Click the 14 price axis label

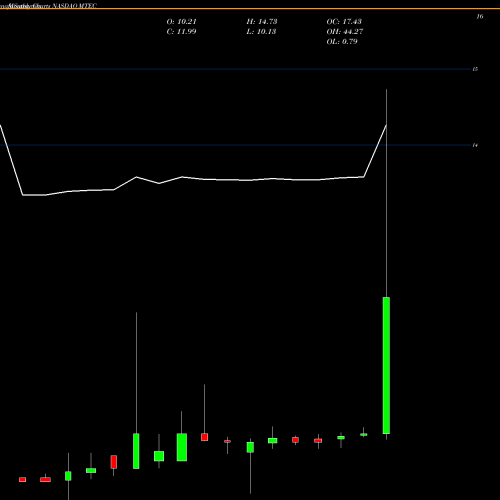[x=476, y=145]
